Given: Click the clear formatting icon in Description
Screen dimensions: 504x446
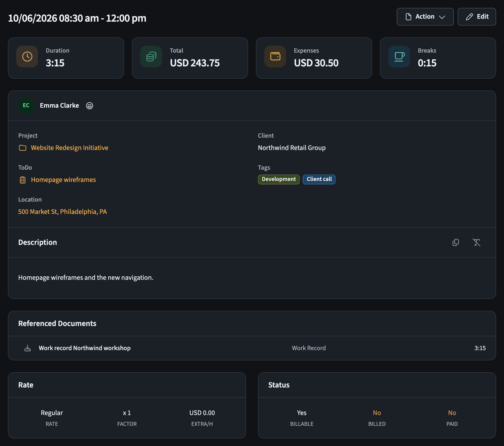Looking at the screenshot, I should [476, 242].
